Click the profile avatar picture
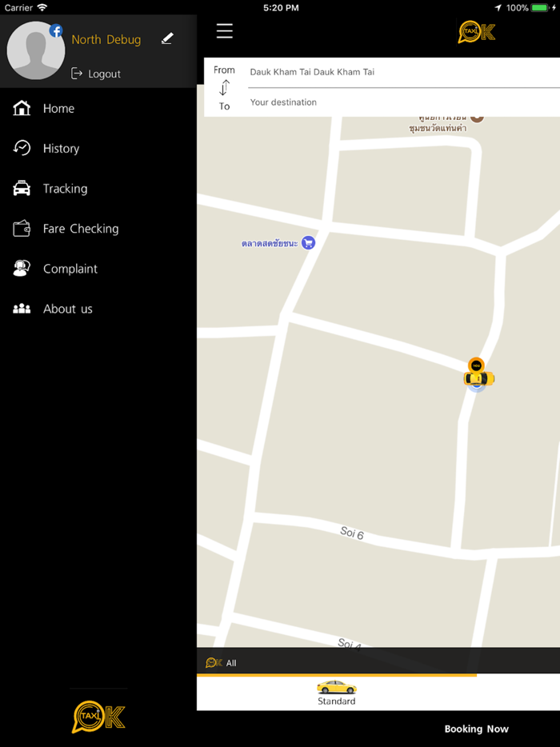This screenshot has height=747, width=560. pos(36,50)
